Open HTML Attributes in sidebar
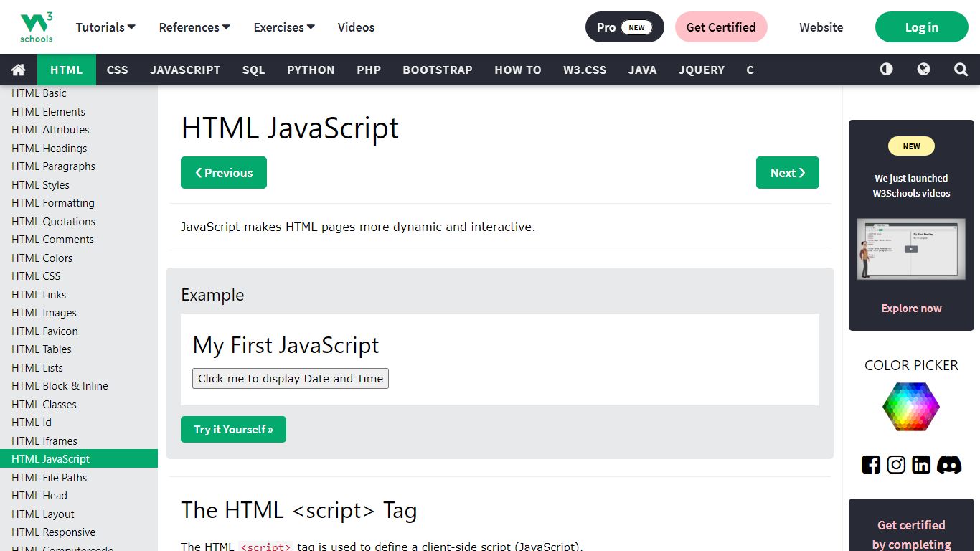Screen dimensions: 980x551 pos(79,130)
